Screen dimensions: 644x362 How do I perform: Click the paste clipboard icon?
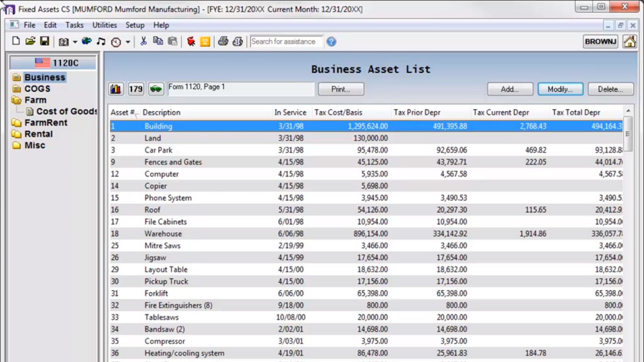point(173,41)
